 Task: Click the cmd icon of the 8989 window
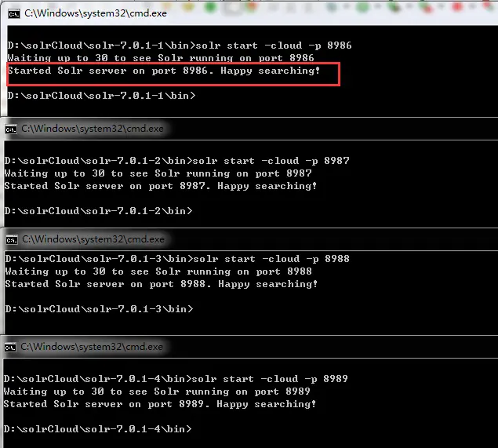point(10,348)
